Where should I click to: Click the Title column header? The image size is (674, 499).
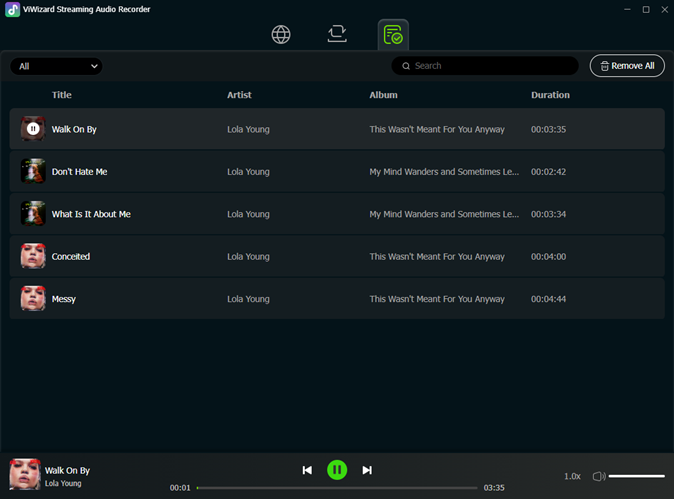click(62, 95)
